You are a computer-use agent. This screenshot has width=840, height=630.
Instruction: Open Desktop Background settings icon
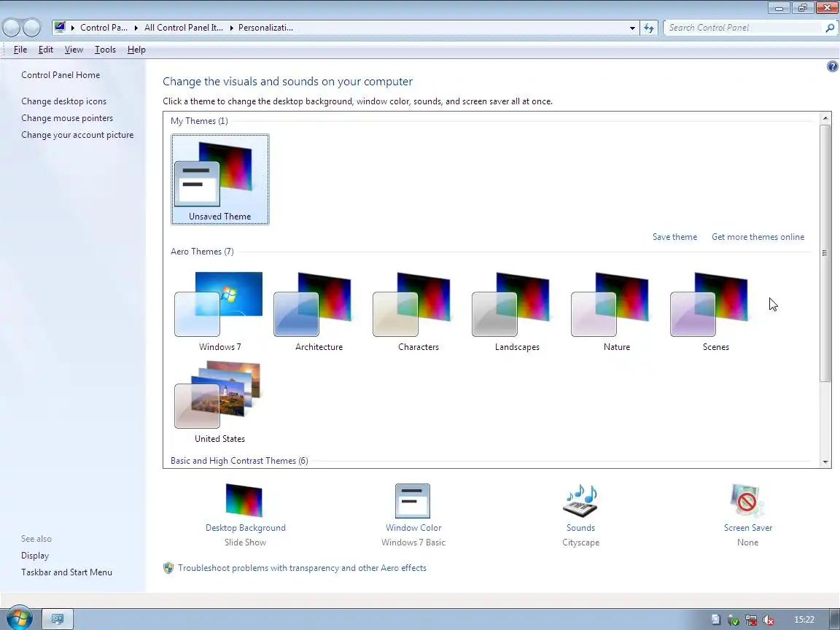(x=244, y=500)
